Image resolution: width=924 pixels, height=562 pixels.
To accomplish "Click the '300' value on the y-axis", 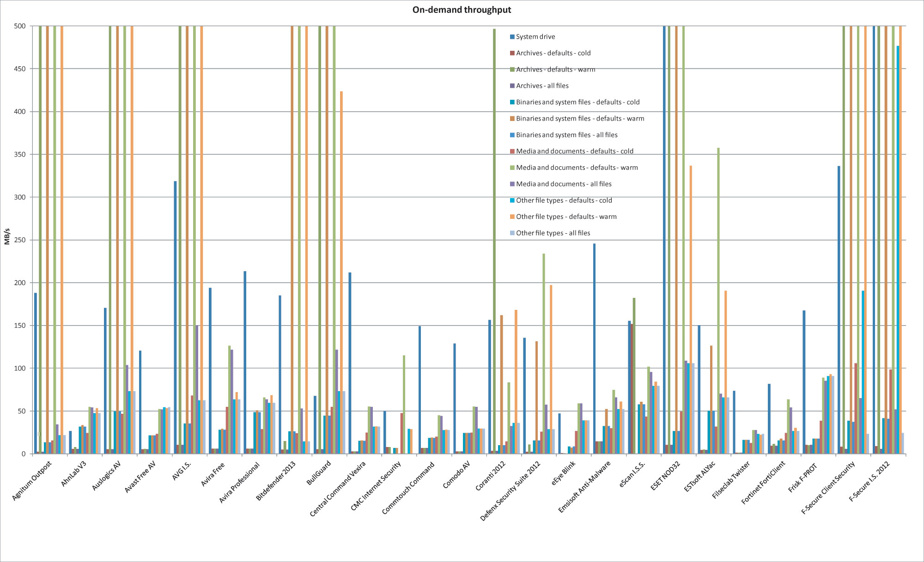I will 20,197.
